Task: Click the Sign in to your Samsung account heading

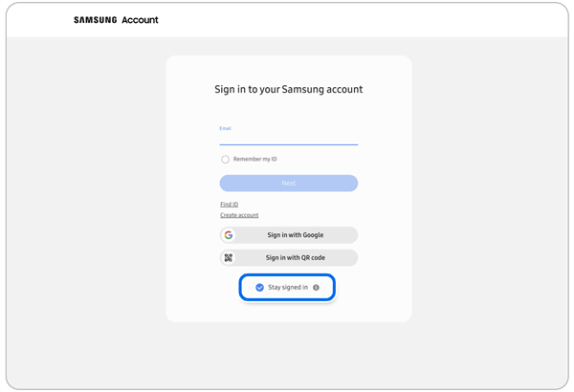Action: 288,90
